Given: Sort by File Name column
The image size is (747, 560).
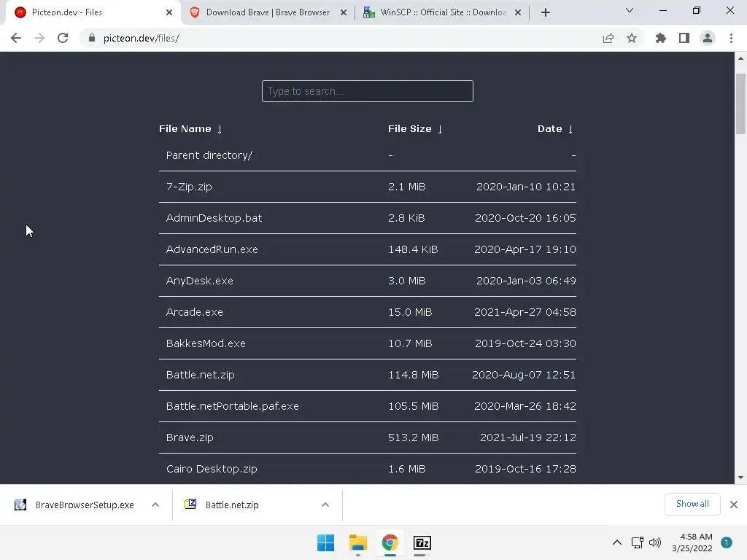Looking at the screenshot, I should click(x=190, y=128).
